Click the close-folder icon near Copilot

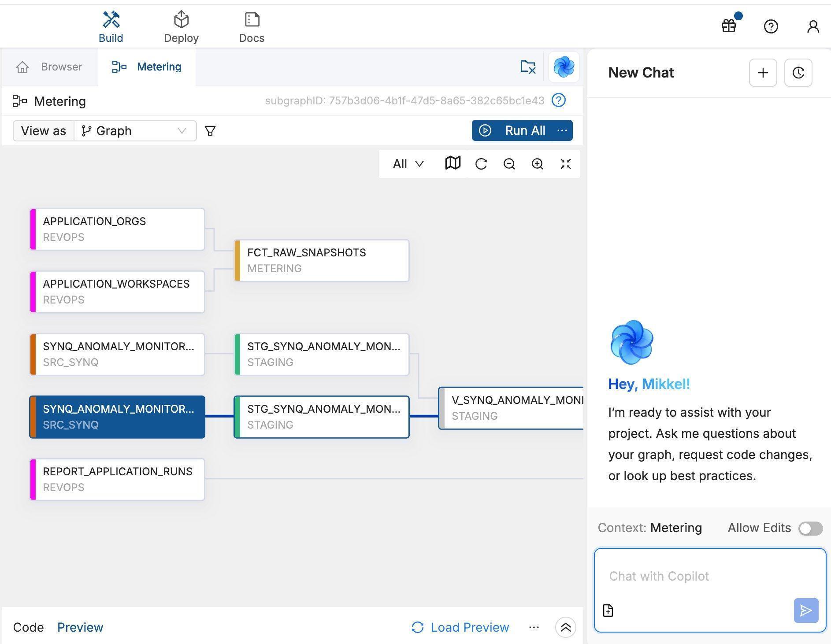click(x=528, y=67)
